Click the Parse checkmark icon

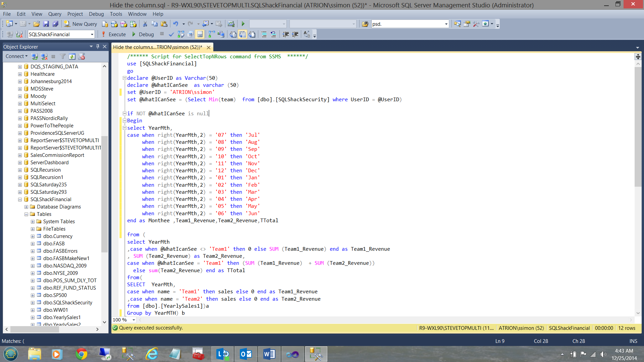point(171,34)
